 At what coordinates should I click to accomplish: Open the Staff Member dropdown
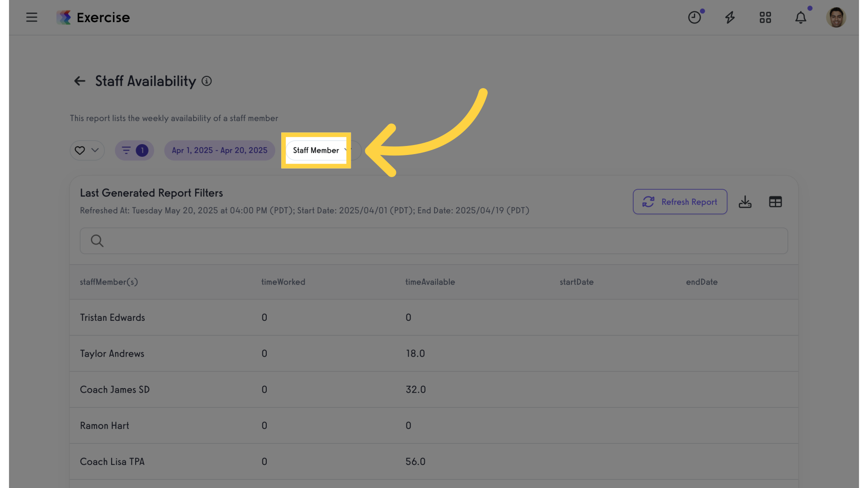(323, 150)
